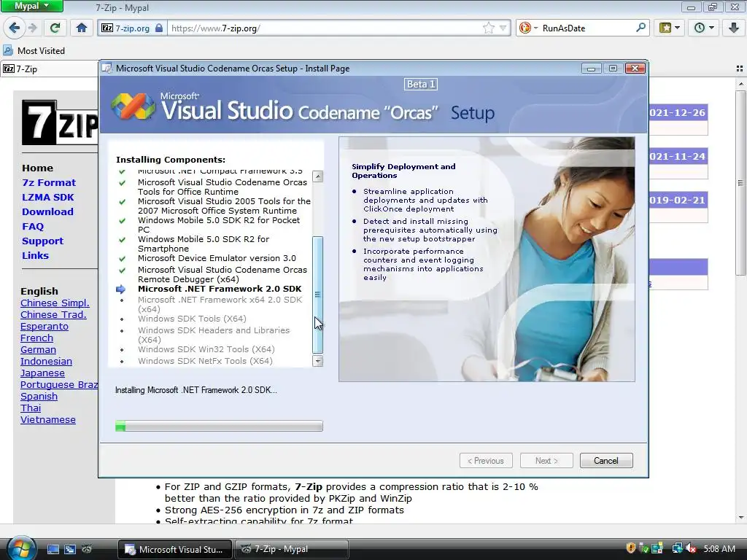Open the downloads arrow button
This screenshot has height=560, width=747.
(734, 28)
